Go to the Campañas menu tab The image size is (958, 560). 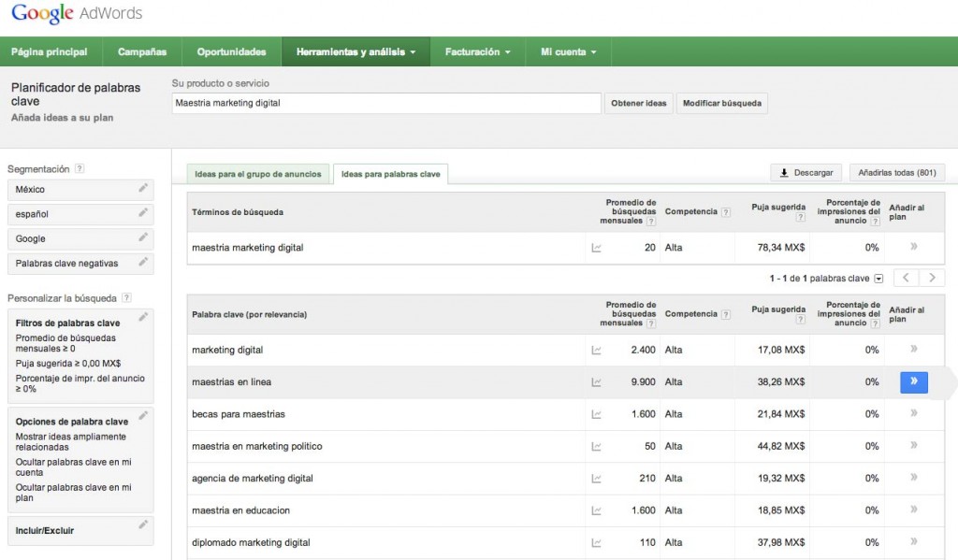click(x=142, y=52)
